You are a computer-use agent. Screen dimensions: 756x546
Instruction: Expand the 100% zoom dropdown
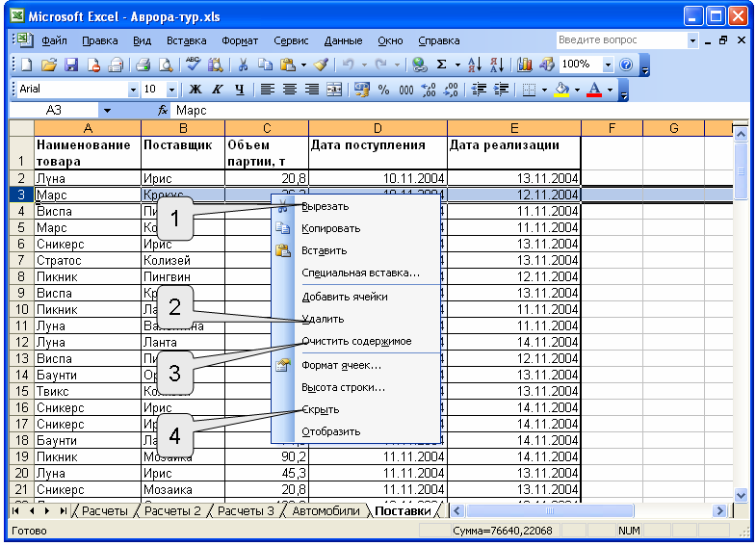coord(608,65)
